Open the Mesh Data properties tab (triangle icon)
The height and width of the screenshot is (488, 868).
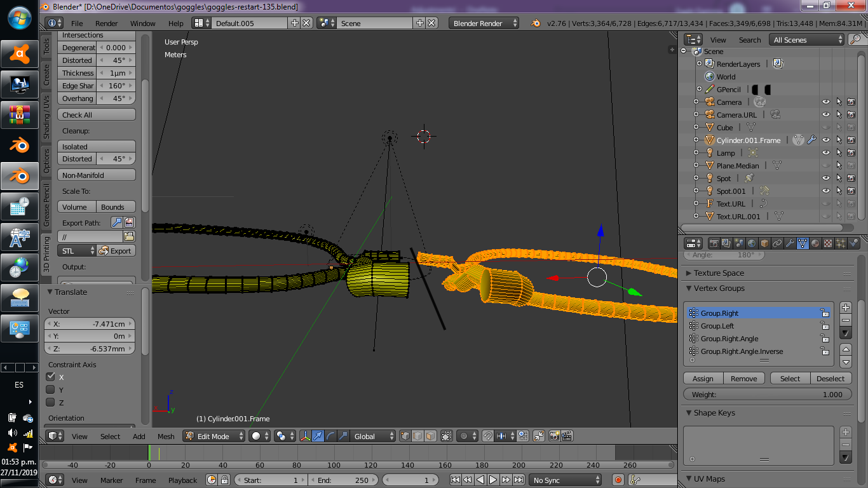click(803, 243)
